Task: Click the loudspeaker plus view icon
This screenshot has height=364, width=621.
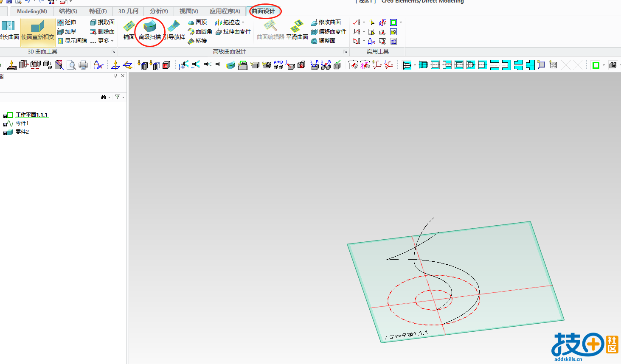Action: pos(184,65)
